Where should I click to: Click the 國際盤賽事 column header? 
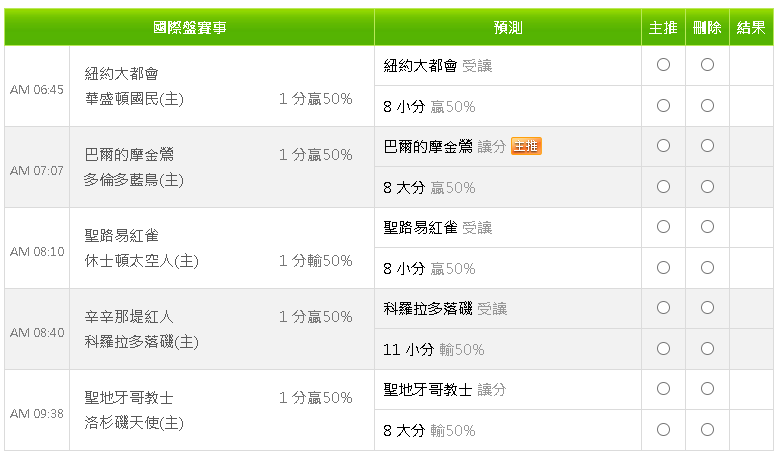click(x=190, y=28)
